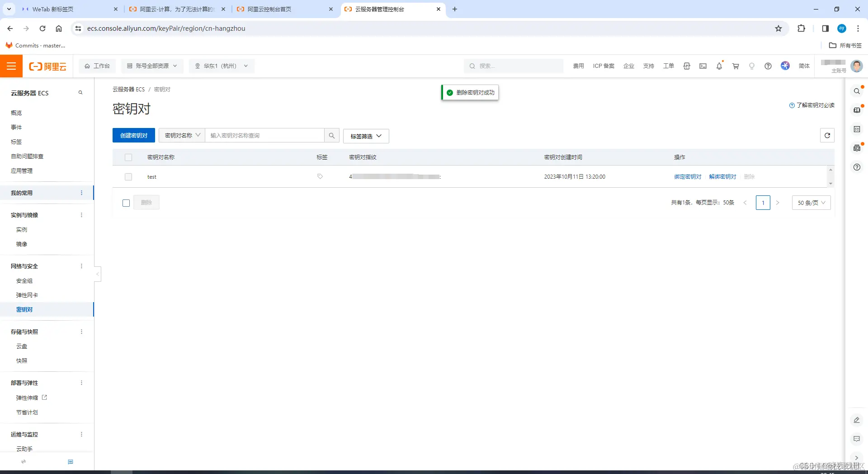Click the help question mark in the top bar
Screen dimensions: 868x474
(x=768, y=66)
